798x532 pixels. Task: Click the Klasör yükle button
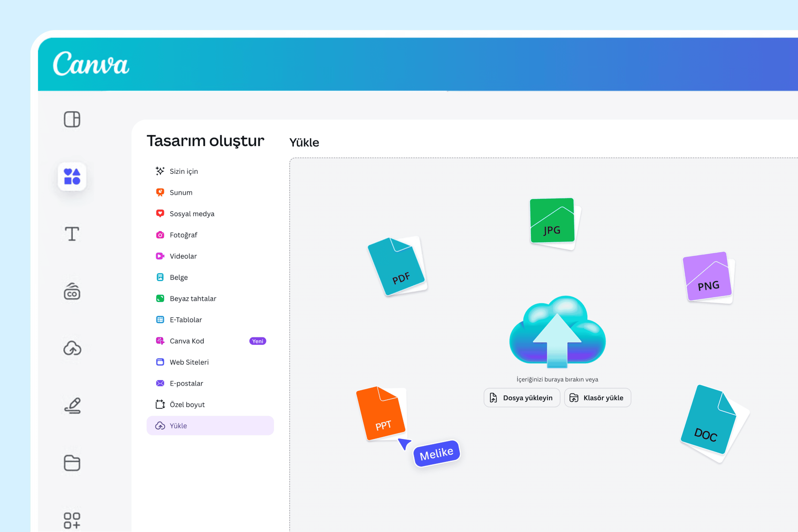pos(597,398)
